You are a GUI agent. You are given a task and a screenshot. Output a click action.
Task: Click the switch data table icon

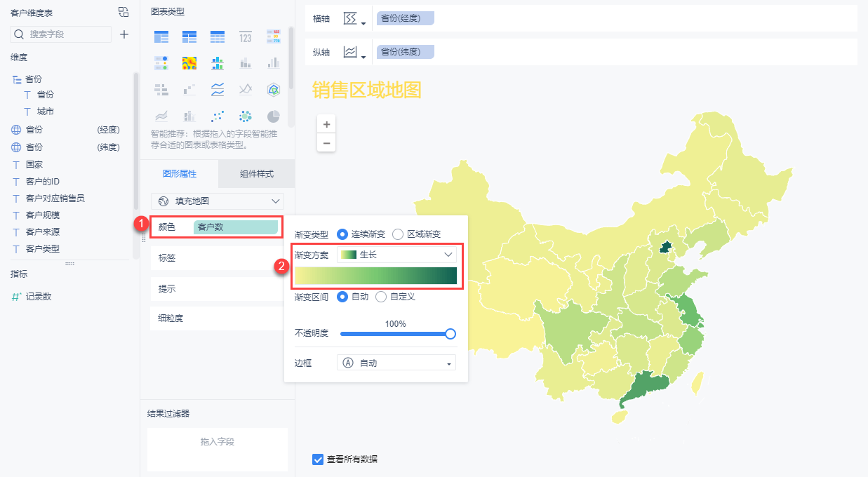pyautogui.click(x=123, y=12)
